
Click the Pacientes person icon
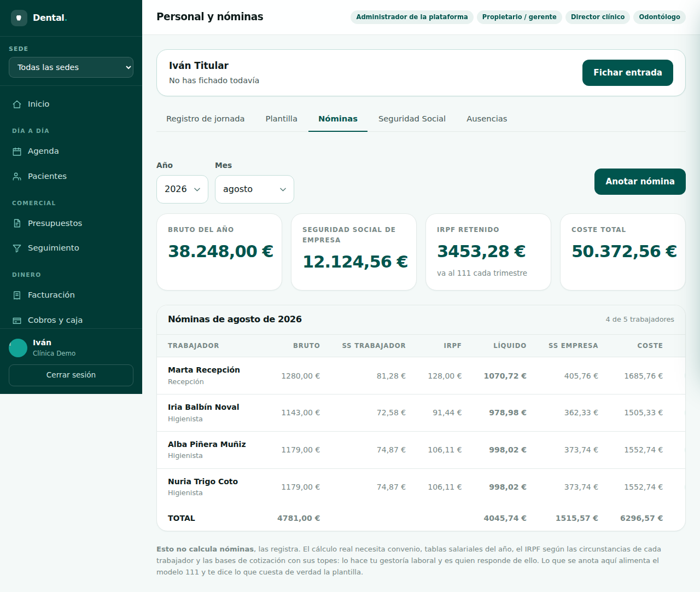[17, 177]
